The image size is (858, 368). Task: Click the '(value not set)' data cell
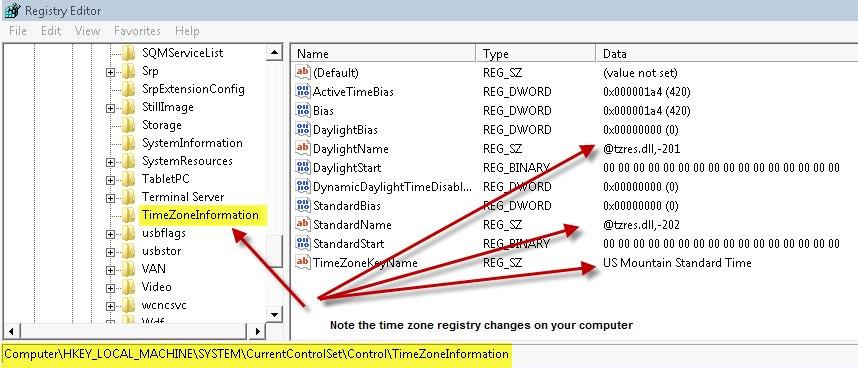pyautogui.click(x=640, y=72)
